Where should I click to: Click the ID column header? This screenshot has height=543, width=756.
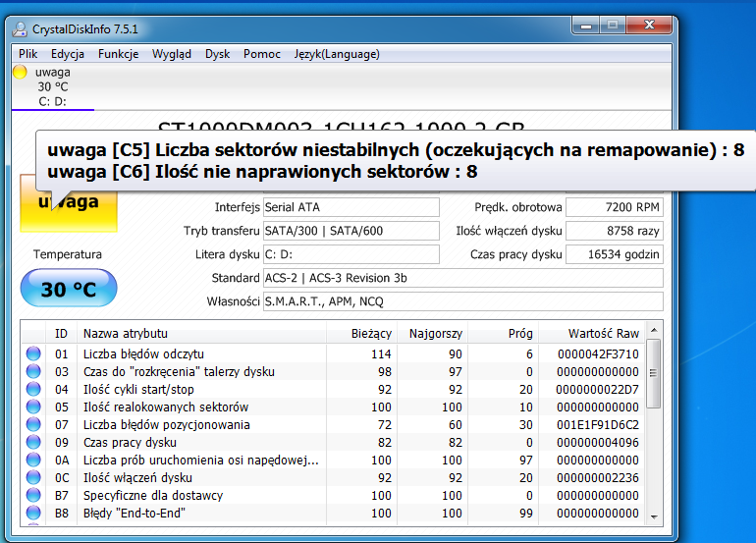61,333
